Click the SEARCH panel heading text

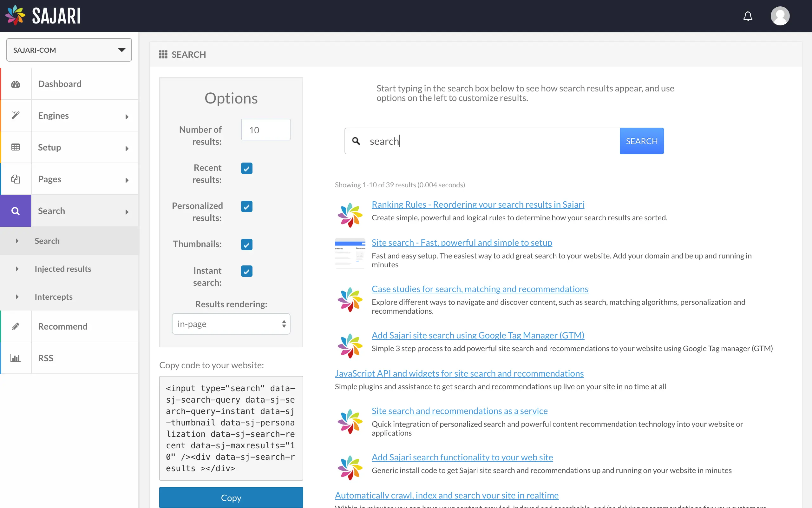click(189, 54)
